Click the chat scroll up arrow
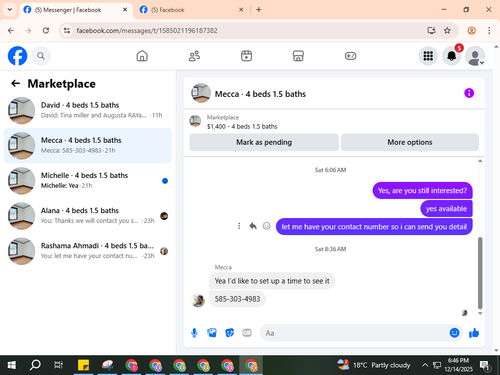The height and width of the screenshot is (375, 500). pyautogui.click(x=480, y=161)
